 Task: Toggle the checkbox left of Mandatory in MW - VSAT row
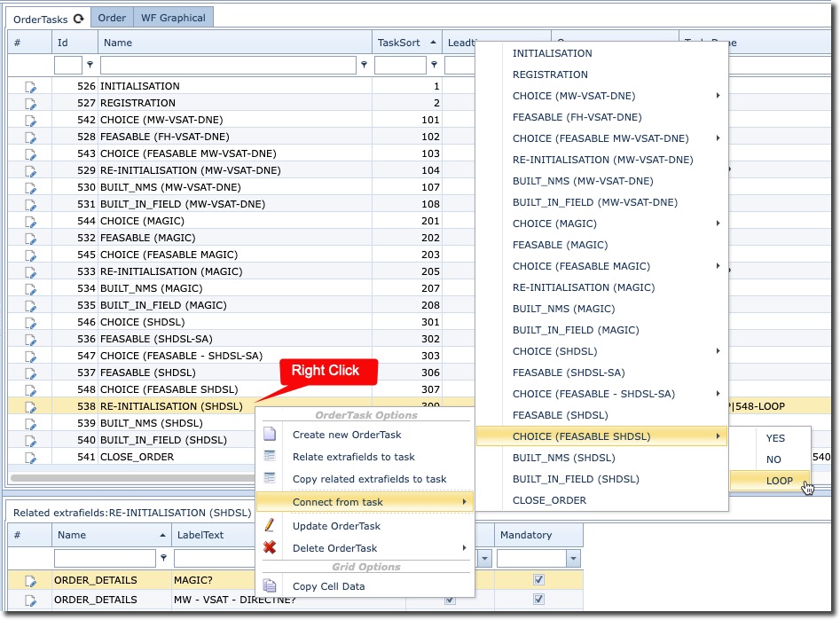tap(450, 600)
